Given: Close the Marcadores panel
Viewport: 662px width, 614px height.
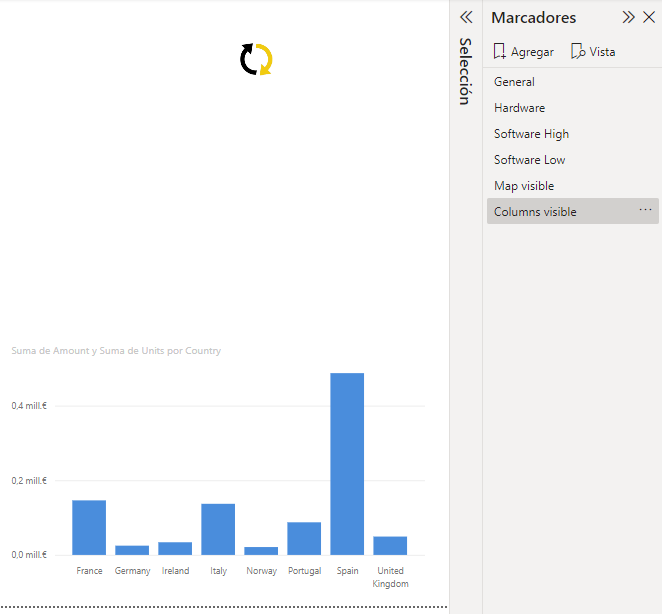Looking at the screenshot, I should click(648, 17).
